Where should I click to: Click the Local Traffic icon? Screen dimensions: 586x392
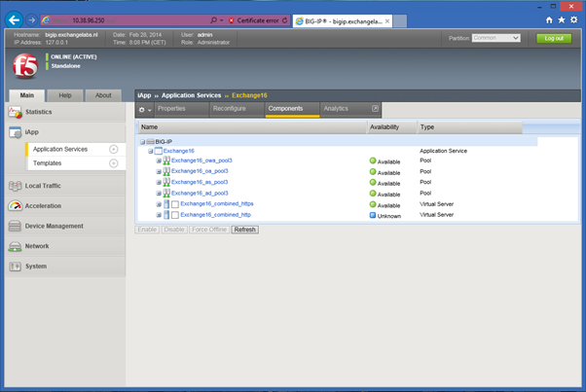point(15,185)
